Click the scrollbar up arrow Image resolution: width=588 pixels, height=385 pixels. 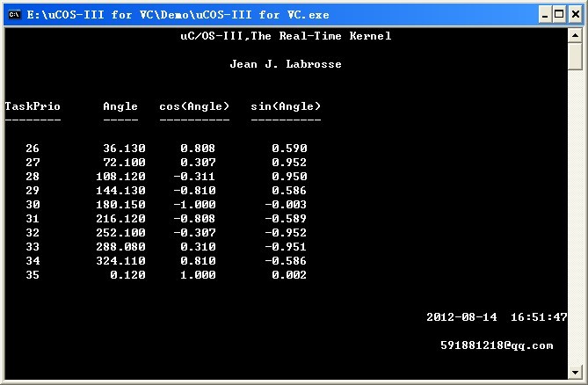tap(575, 36)
